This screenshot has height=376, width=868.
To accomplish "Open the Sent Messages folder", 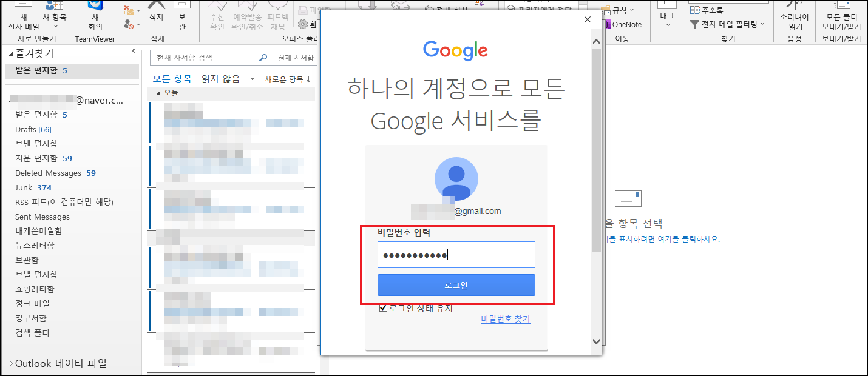I will click(x=42, y=217).
